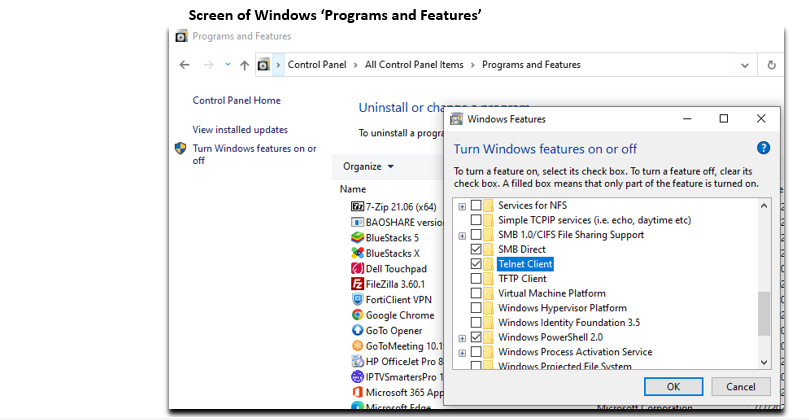Enable the Services for NFS checkbox

[476, 205]
